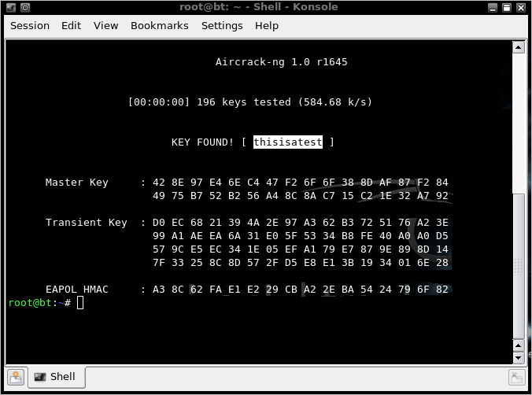Screen dimensions: 532x395
Task: Click the close session icon at bottom right
Action: click(x=516, y=378)
